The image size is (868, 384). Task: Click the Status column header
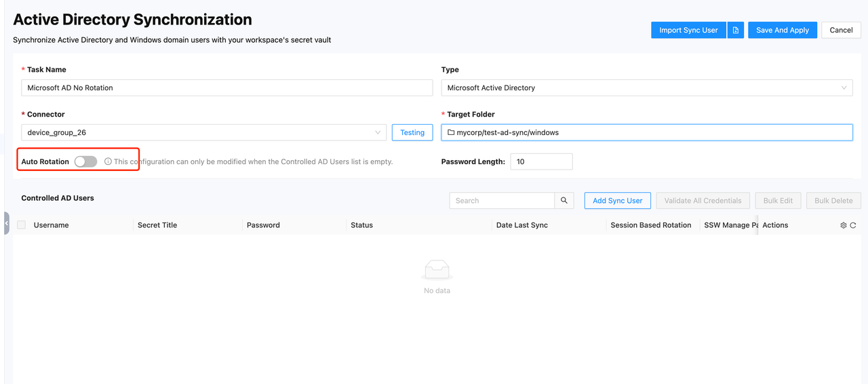point(361,225)
